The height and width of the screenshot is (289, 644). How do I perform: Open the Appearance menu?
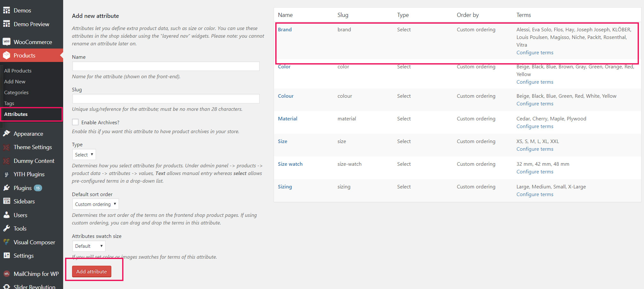coord(28,133)
